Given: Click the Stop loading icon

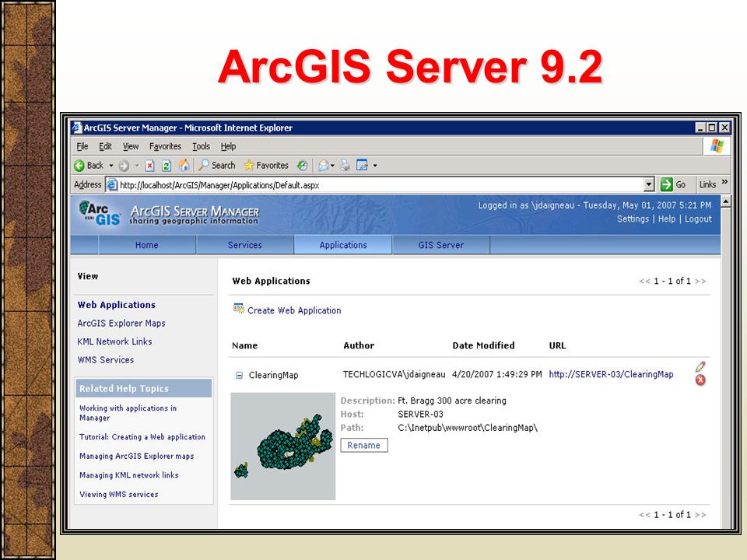Looking at the screenshot, I should [x=149, y=166].
